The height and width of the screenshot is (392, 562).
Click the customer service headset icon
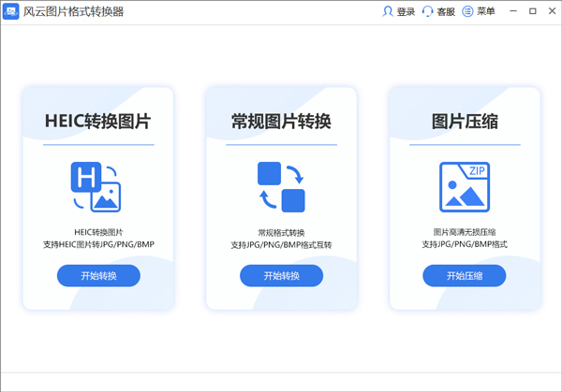click(427, 11)
